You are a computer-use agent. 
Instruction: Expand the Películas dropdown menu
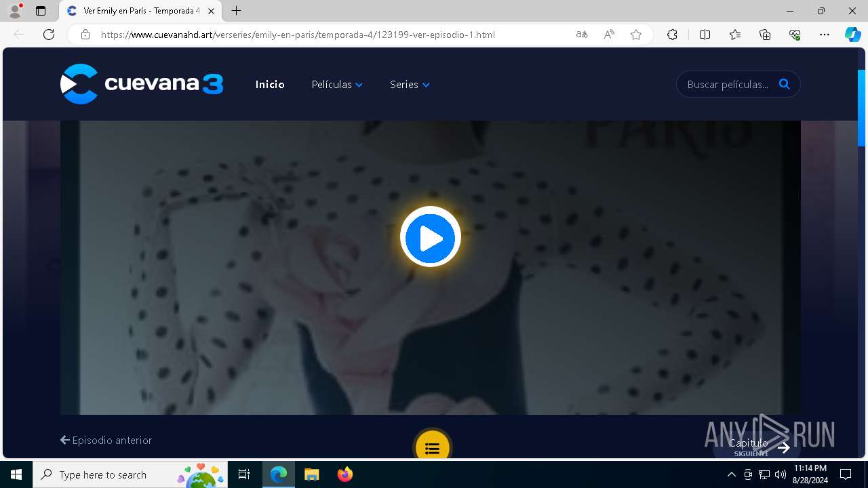click(337, 85)
